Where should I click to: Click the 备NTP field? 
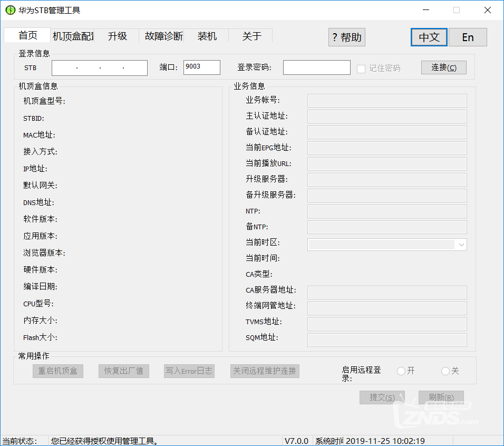point(387,227)
